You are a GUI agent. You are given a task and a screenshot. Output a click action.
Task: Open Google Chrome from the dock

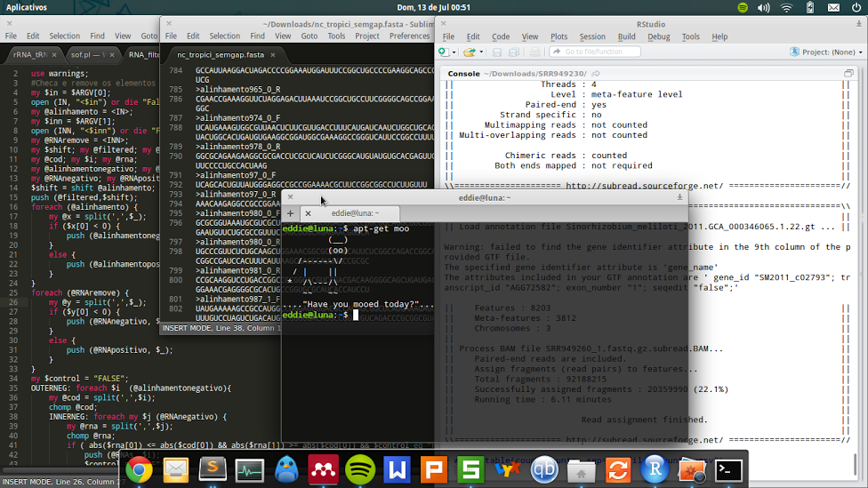tap(138, 468)
